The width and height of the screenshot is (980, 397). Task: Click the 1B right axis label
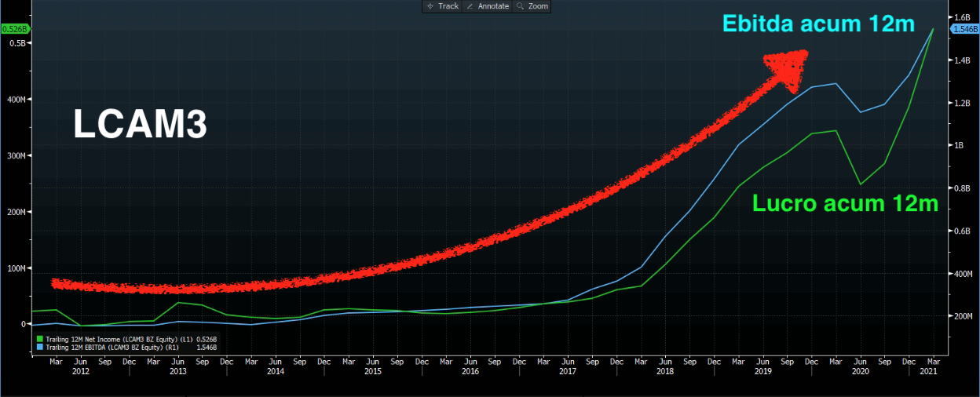(x=959, y=146)
